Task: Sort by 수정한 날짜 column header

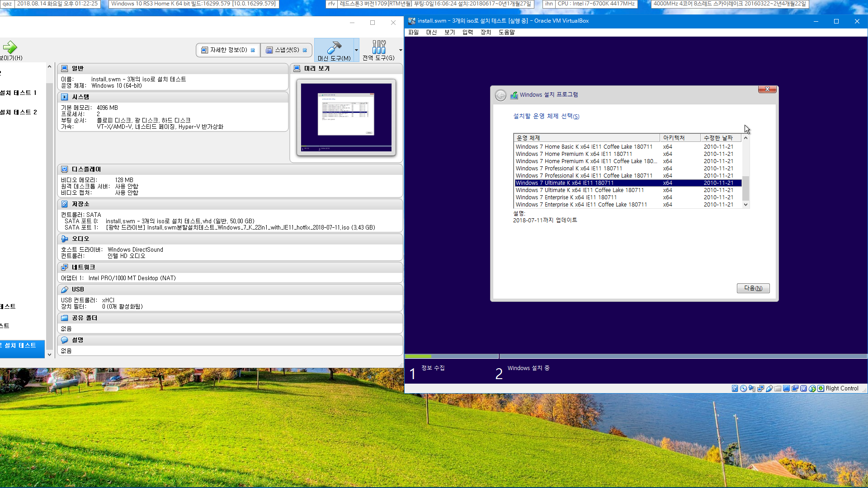Action: tap(721, 138)
